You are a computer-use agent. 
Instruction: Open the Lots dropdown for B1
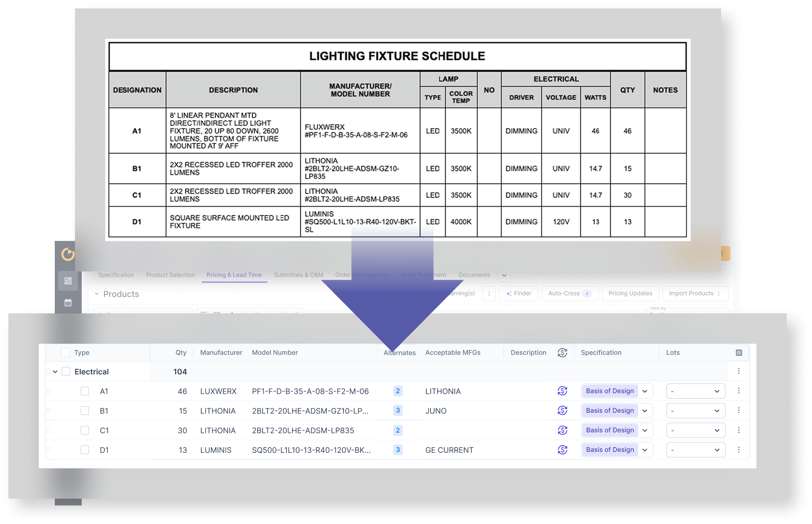(x=696, y=410)
